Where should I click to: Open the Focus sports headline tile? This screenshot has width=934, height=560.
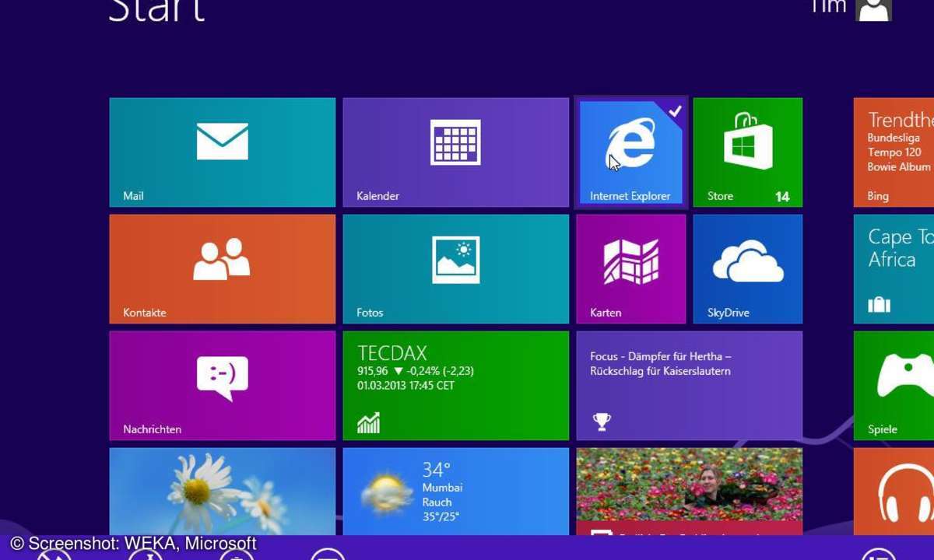click(x=690, y=386)
